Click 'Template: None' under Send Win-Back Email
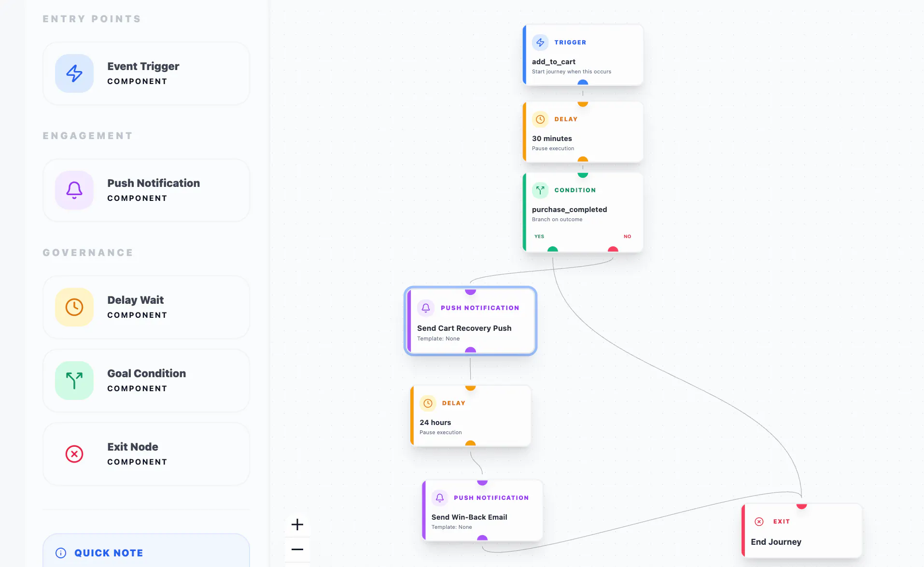 pos(451,527)
